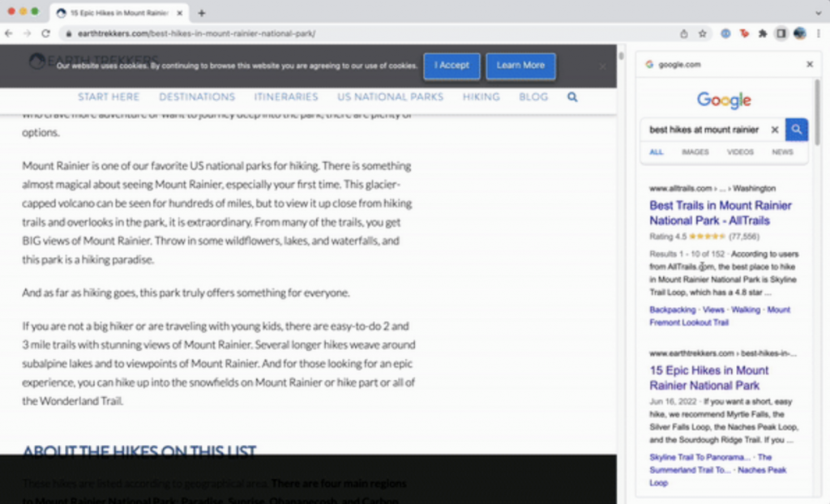The width and height of the screenshot is (830, 504).
Task: Click the Learn More cookie button
Action: (520, 66)
